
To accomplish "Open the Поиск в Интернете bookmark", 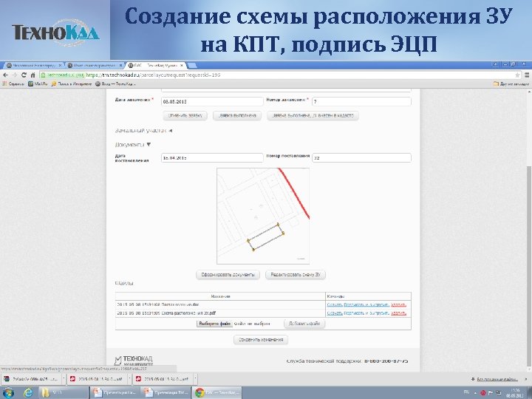I will pos(71,83).
